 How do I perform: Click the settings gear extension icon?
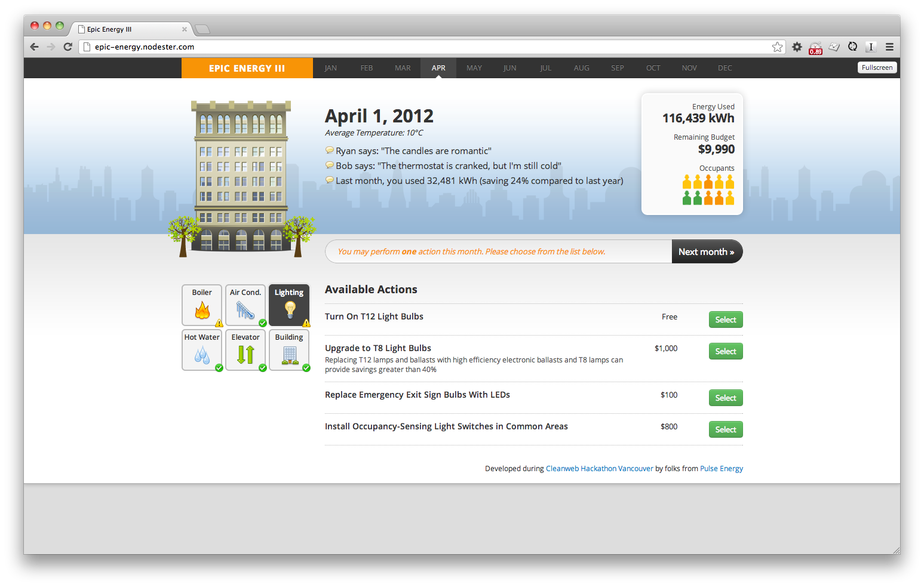pyautogui.click(x=797, y=47)
